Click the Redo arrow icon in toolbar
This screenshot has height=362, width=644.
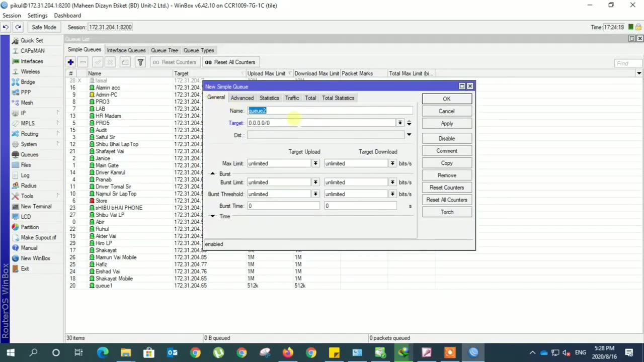[x=18, y=27]
